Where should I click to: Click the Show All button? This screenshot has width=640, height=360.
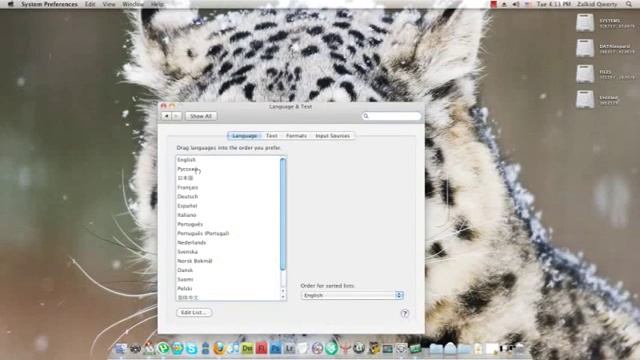(x=201, y=116)
